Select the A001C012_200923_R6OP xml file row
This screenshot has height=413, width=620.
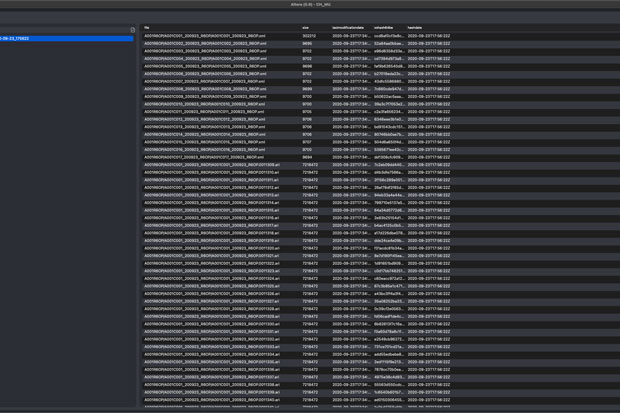pos(381,119)
